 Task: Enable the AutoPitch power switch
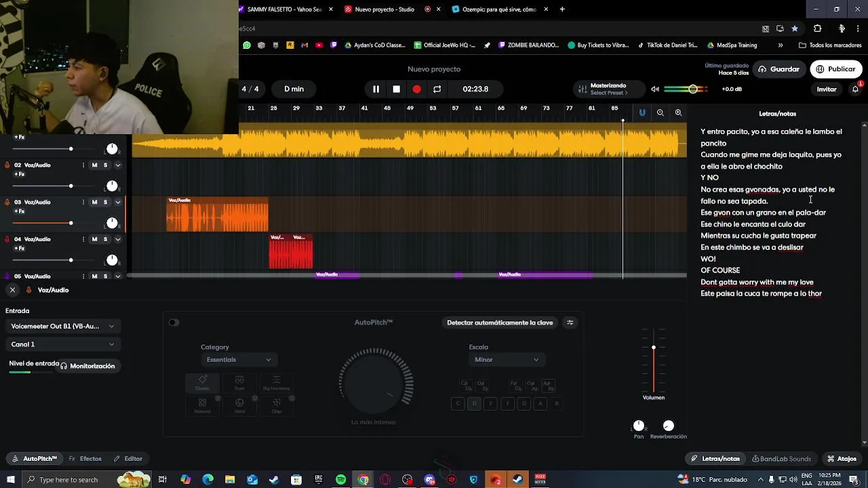click(174, 323)
